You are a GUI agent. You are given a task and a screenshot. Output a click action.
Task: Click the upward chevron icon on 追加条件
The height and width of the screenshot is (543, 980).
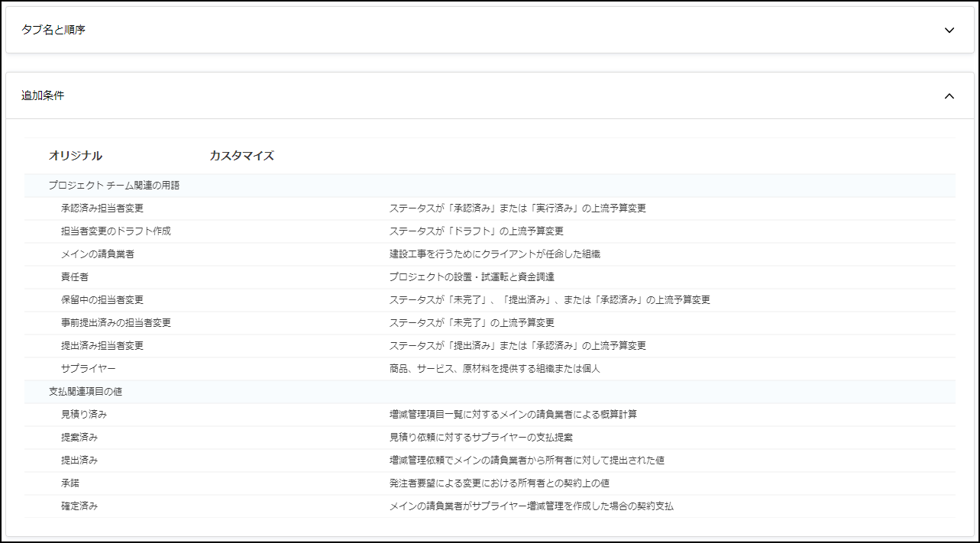[x=949, y=96]
